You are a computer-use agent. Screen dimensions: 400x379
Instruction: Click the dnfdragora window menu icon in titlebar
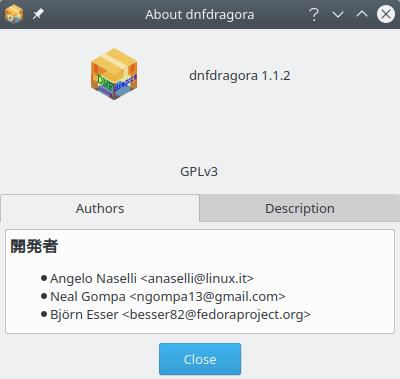point(14,14)
